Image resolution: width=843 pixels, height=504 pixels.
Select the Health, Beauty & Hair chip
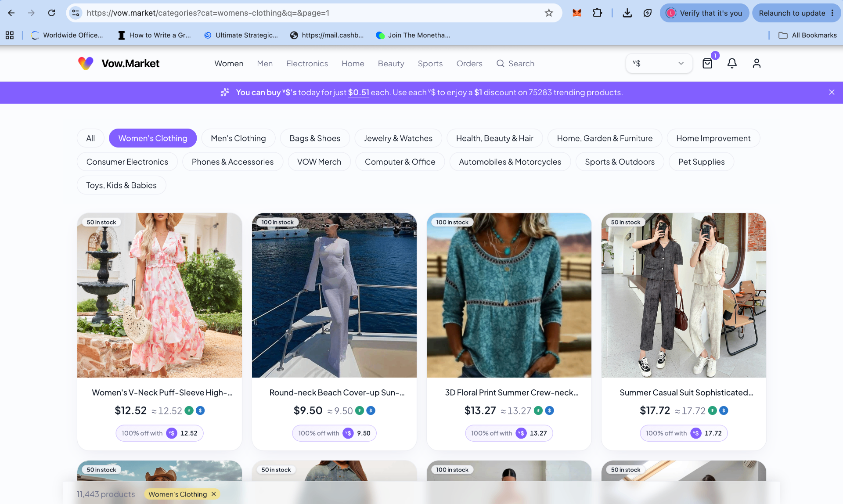495,138
